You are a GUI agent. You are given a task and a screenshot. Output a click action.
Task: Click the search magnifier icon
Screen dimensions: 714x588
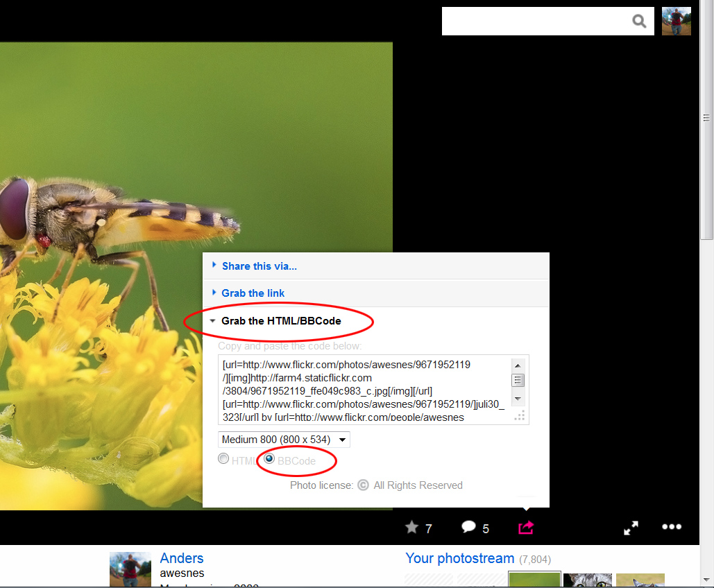pyautogui.click(x=639, y=21)
